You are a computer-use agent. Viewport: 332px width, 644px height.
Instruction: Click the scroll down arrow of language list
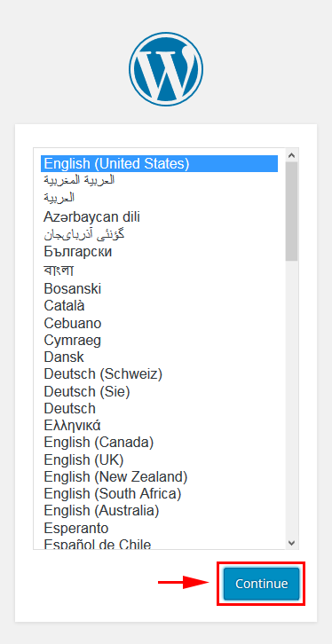pos(292,543)
